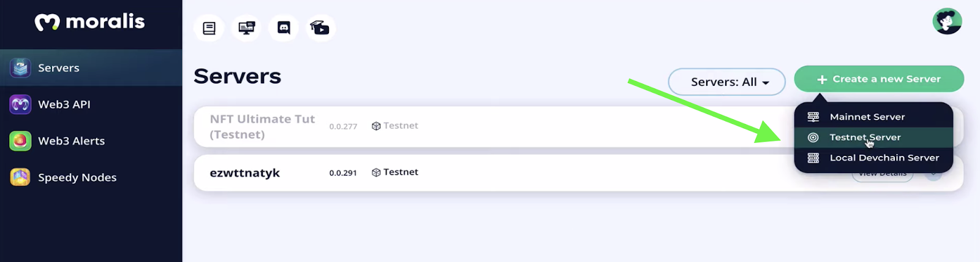Click the Speedy Nodes sidebar icon
This screenshot has height=262, width=980.
point(20,177)
